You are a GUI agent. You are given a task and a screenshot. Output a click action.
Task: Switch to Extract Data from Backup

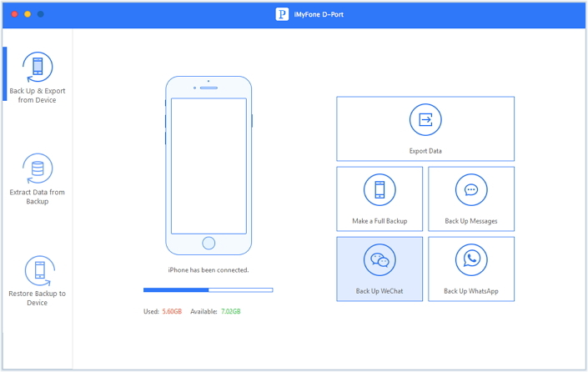[38, 179]
